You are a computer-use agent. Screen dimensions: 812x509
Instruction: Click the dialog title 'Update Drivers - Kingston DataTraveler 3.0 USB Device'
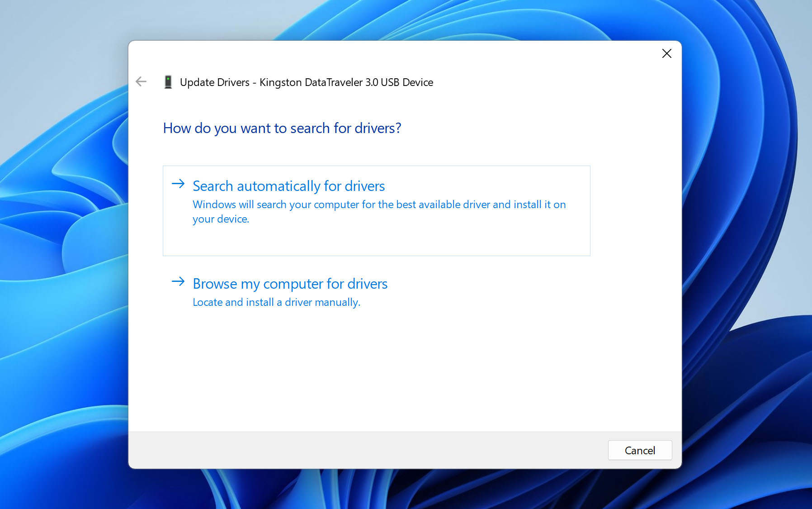(x=307, y=82)
